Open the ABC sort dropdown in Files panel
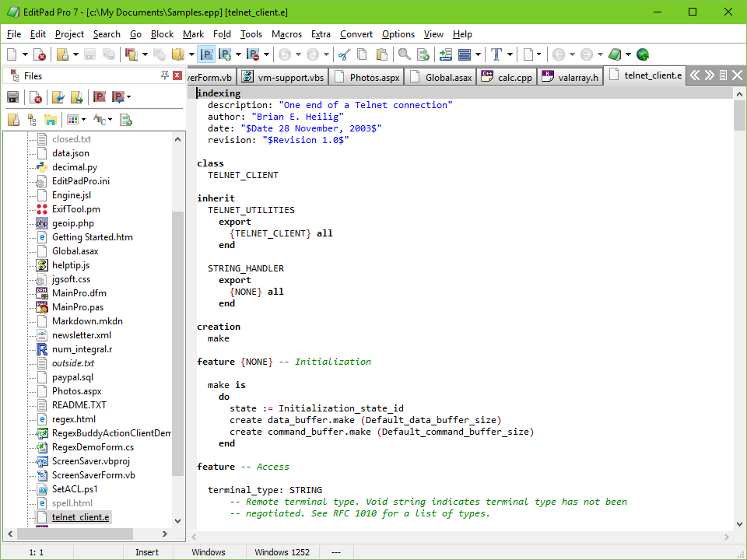The width and height of the screenshot is (747, 560). [110, 120]
